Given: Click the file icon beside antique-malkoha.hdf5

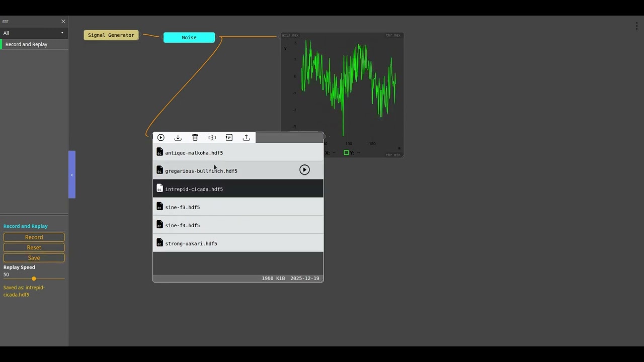Looking at the screenshot, I should pos(160,152).
